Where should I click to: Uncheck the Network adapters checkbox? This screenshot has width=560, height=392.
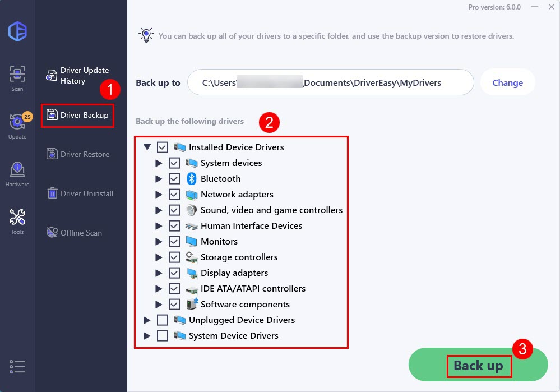click(x=174, y=194)
